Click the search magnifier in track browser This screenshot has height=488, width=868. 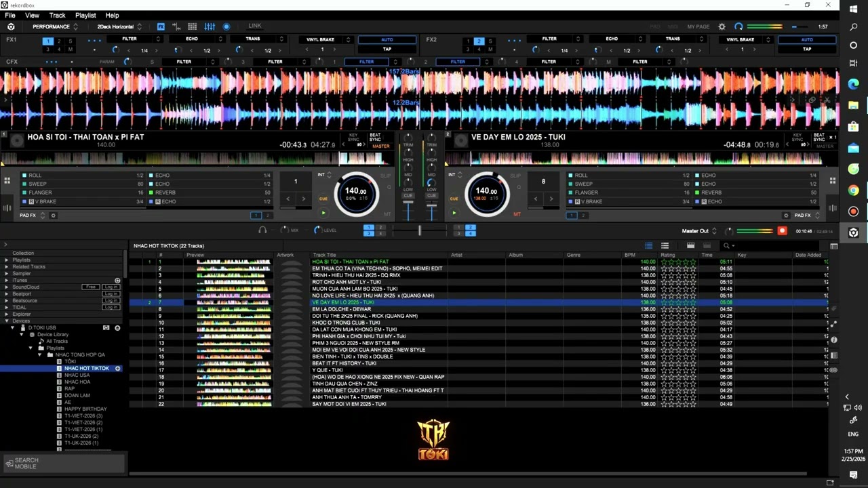[x=726, y=246]
